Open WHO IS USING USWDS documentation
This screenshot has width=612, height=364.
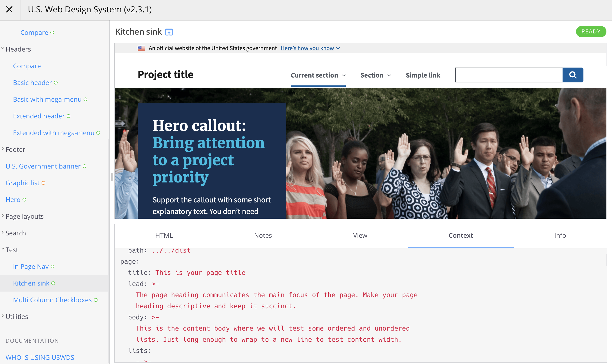[x=40, y=357]
